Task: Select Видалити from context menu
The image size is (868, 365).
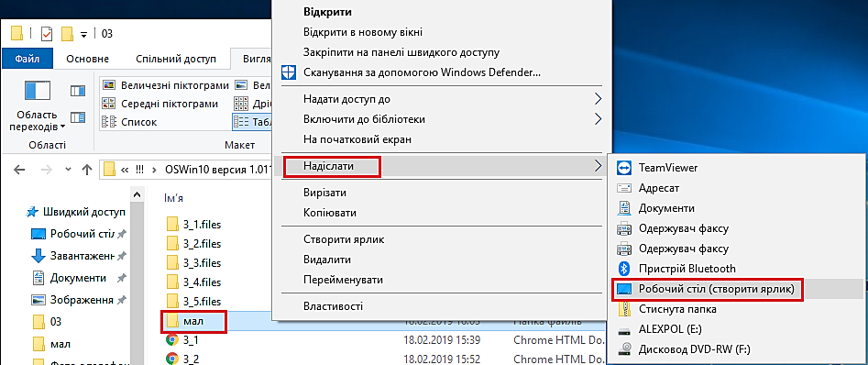Action: click(326, 260)
